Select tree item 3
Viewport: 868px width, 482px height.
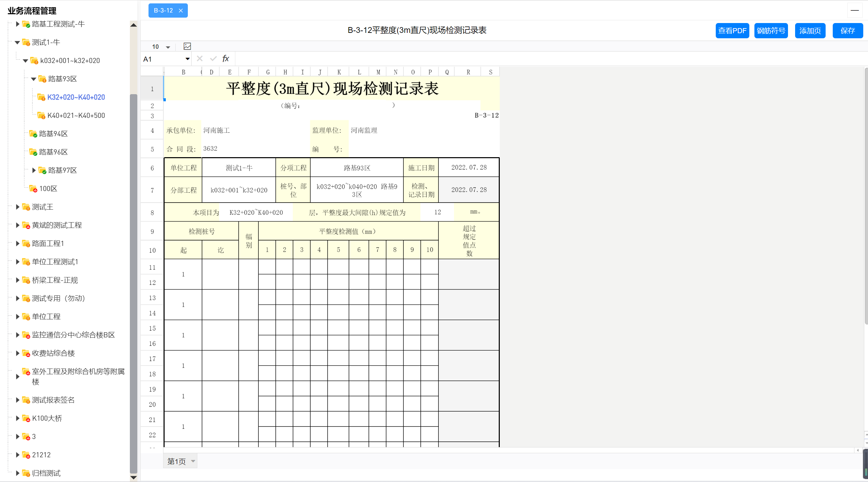click(34, 437)
